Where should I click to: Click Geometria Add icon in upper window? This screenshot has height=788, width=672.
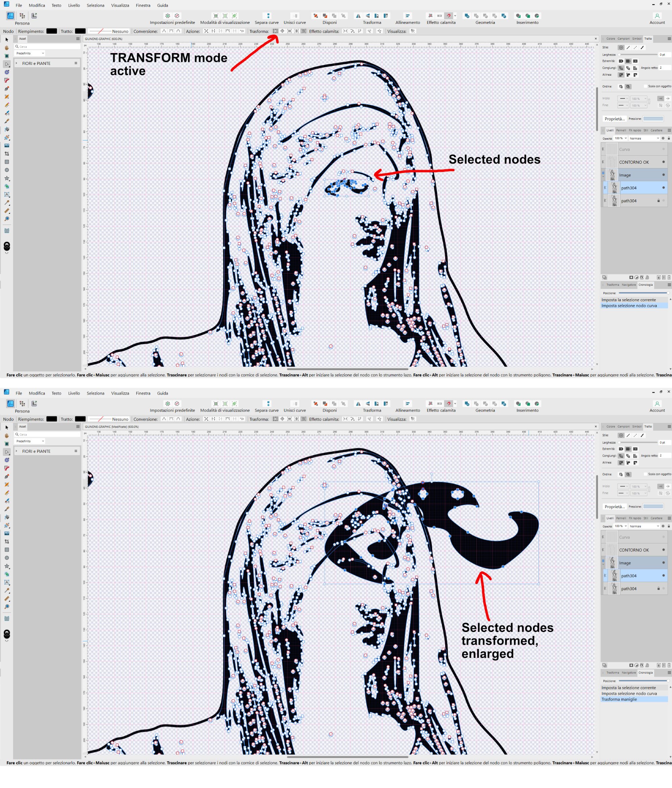pyautogui.click(x=467, y=15)
